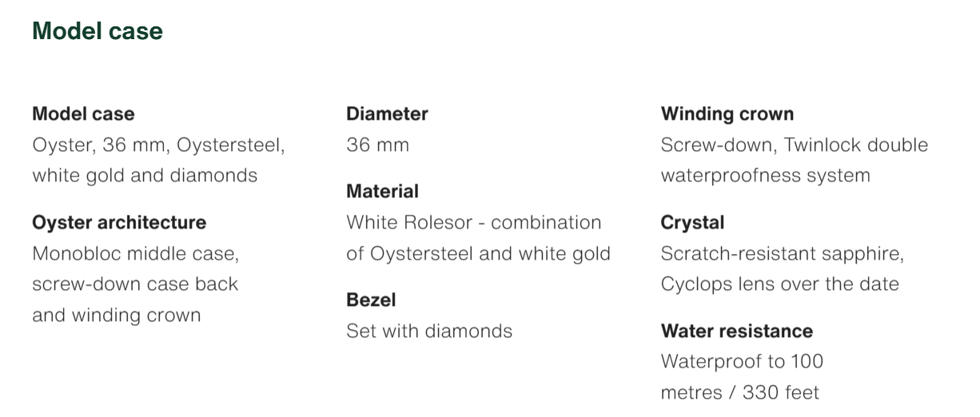Select the 'Set with diamonds' bezel value
The height and width of the screenshot is (417, 980).
point(429,331)
